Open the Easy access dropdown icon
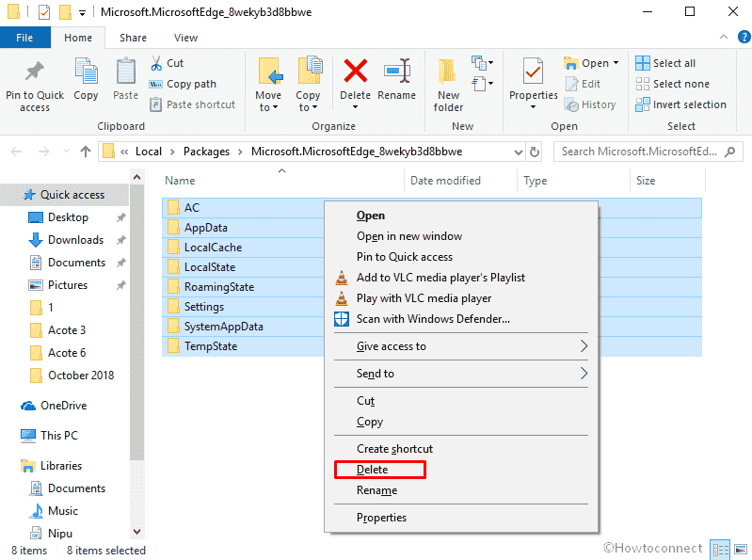 (483, 84)
